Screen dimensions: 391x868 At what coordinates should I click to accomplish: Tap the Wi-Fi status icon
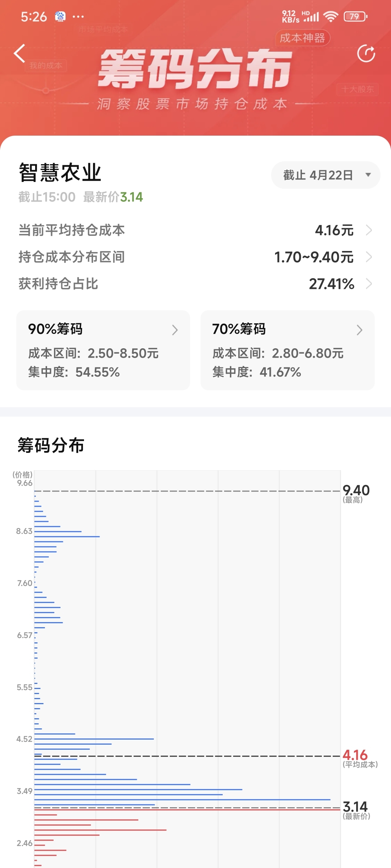331,17
